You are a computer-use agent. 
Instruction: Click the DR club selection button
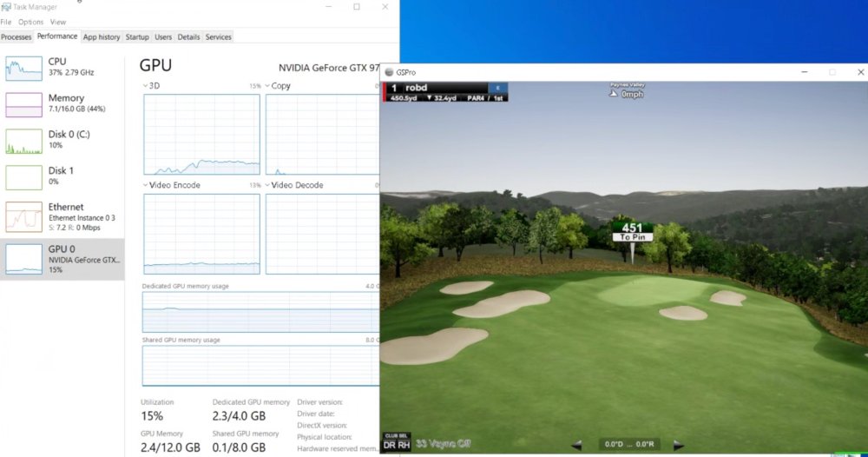coord(389,445)
